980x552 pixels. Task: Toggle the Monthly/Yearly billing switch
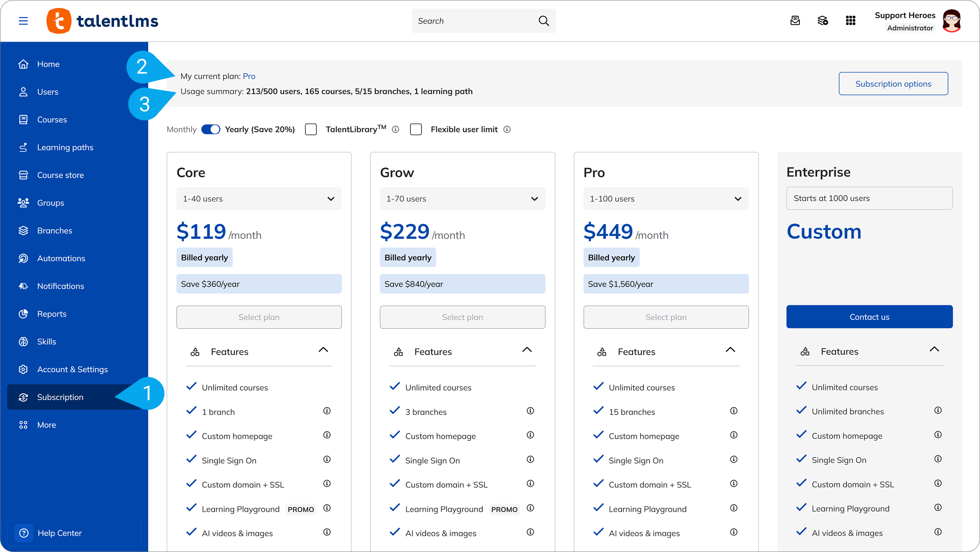pos(211,129)
